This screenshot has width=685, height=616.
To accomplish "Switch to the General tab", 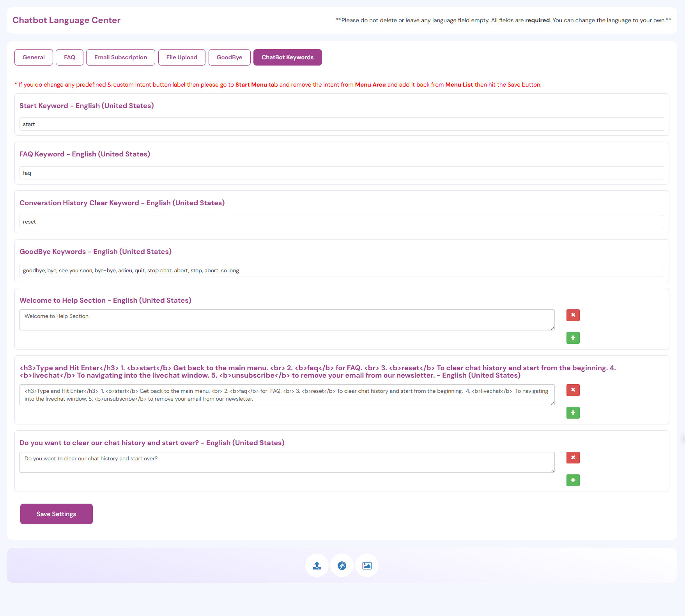I will point(34,57).
